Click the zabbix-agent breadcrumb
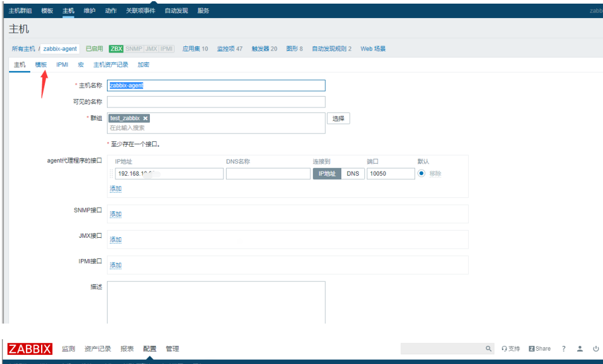Screen dimensions: 603x364 pos(60,49)
